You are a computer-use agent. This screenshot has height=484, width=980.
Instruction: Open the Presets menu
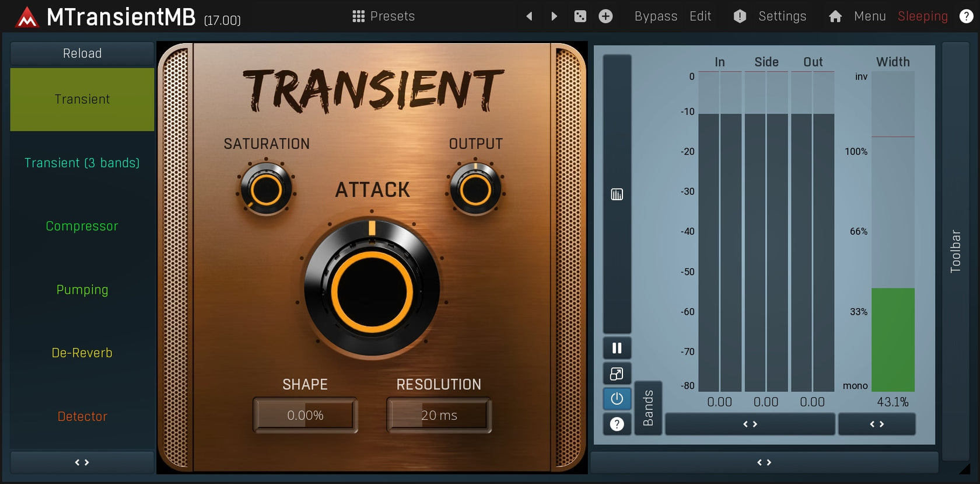pos(384,16)
